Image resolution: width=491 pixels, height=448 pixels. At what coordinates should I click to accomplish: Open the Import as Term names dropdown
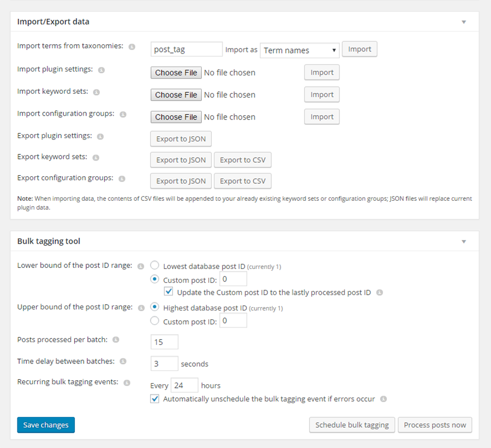tap(299, 50)
